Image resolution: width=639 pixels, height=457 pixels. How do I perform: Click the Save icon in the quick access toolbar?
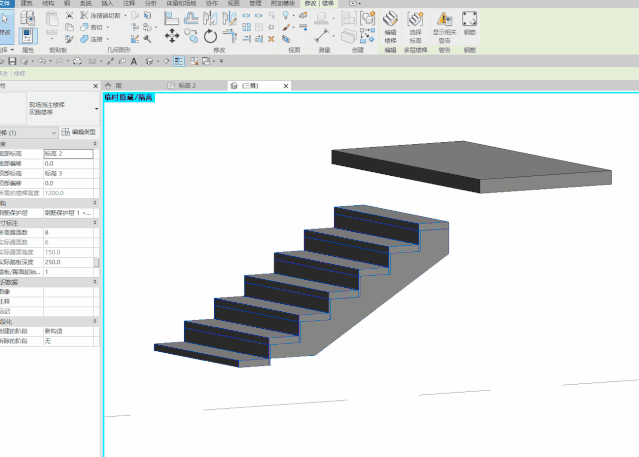[x=12, y=61]
